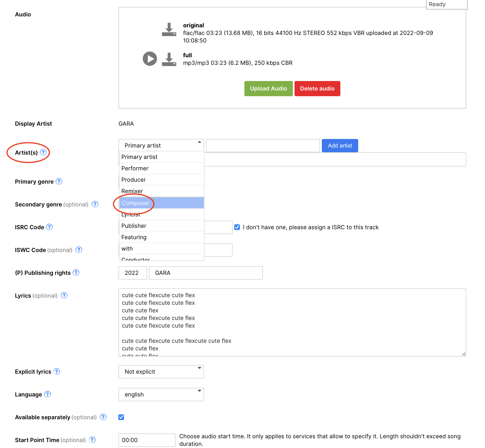Collapse the Primary artist role dropdown
The image size is (485, 448).
tap(161, 145)
